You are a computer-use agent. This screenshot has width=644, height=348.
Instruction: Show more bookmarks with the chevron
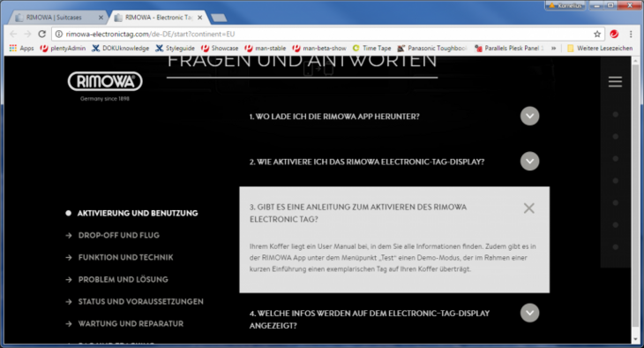click(554, 48)
